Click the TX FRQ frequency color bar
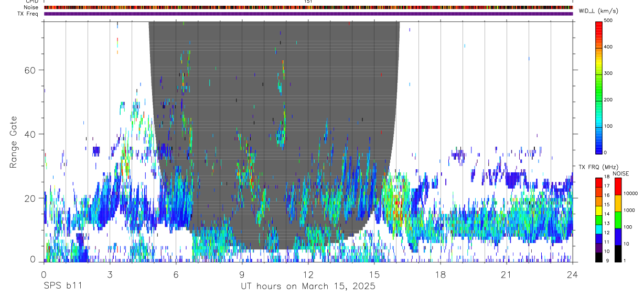The image size is (644, 297). click(599, 219)
